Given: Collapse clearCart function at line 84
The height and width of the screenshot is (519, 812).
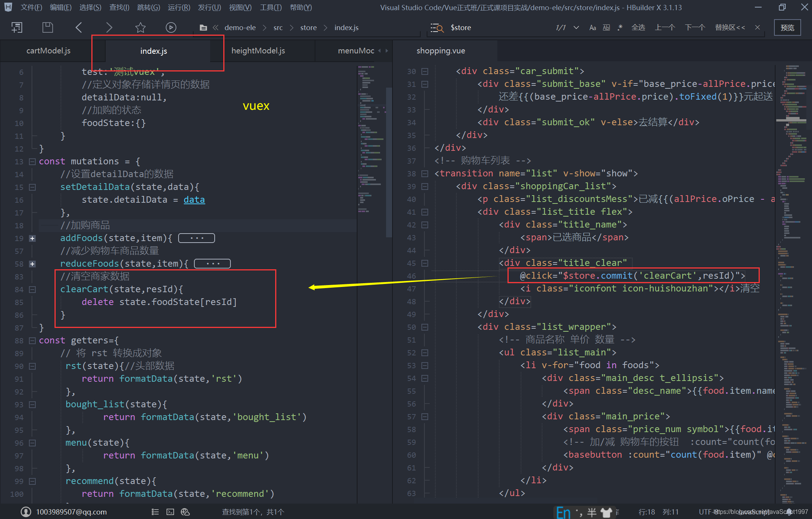Looking at the screenshot, I should click(32, 290).
